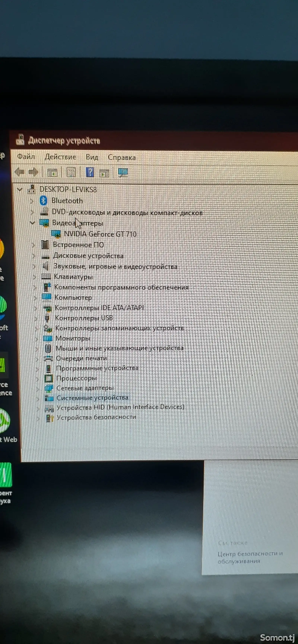Select Контроллеры запоминающих устройств row

click(120, 328)
